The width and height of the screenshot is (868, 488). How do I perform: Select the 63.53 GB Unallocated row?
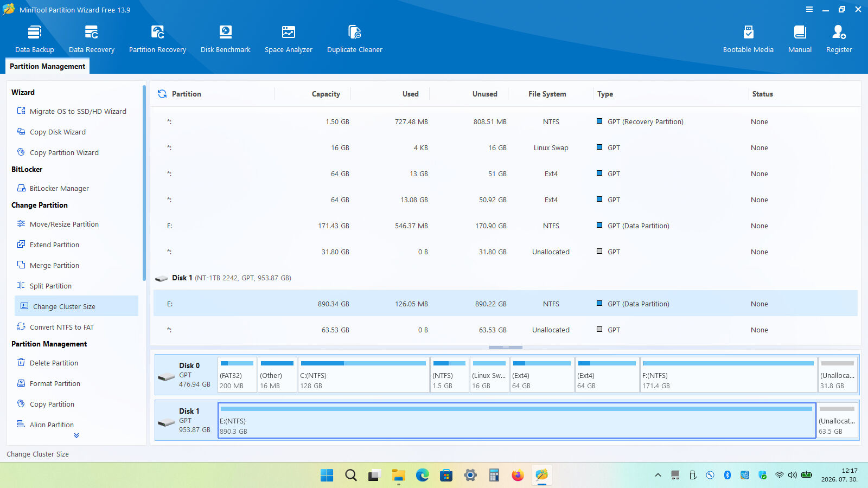point(506,330)
